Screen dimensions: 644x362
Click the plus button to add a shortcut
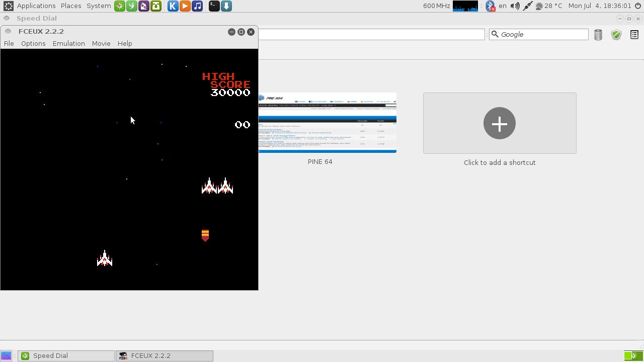click(499, 123)
